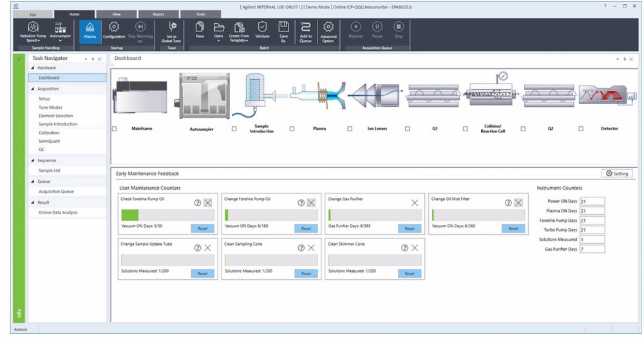Tick the Plasma checkbox
Image resolution: width=644 pixels, height=339 pixels.
coord(292,129)
